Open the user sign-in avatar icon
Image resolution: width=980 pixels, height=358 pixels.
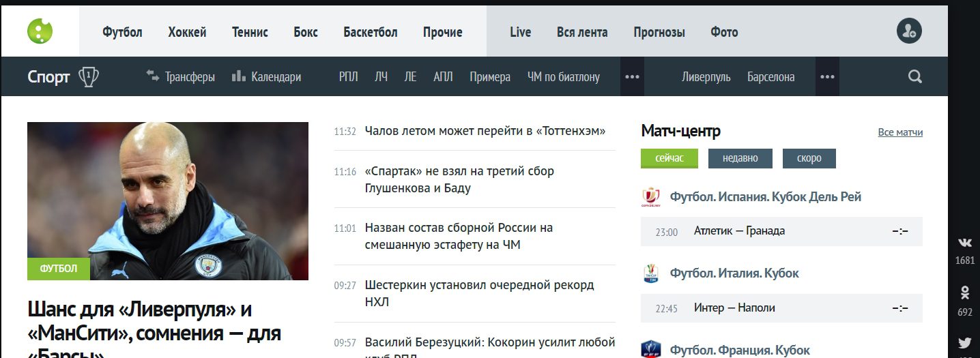click(x=909, y=31)
